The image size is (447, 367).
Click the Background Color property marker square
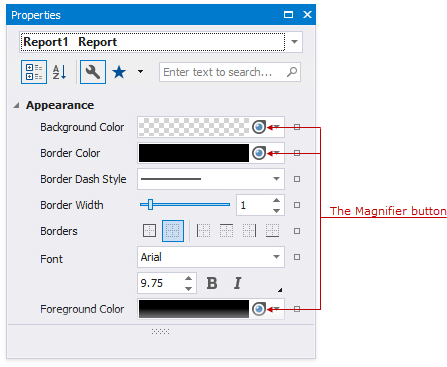297,127
